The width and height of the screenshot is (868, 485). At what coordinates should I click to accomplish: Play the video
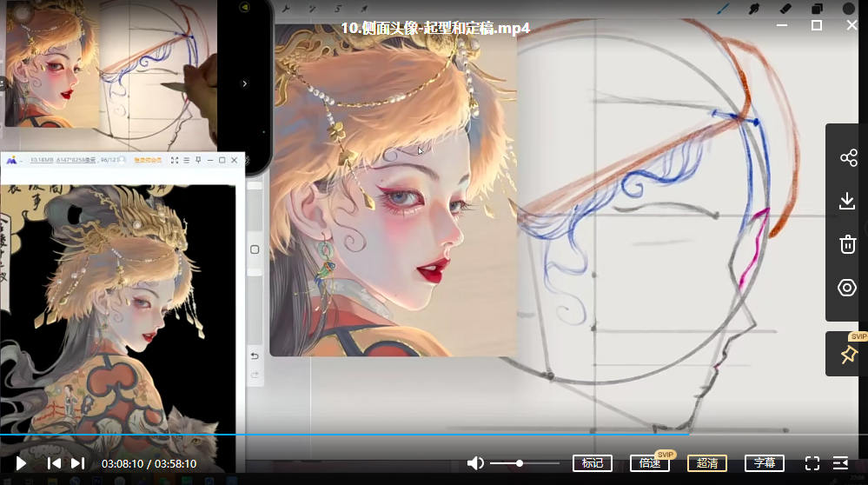pos(22,463)
